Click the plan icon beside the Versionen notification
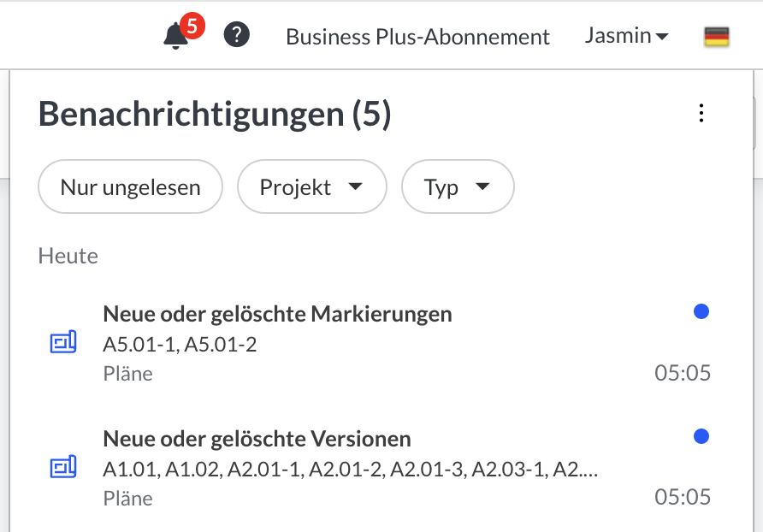763x532 pixels. (64, 468)
